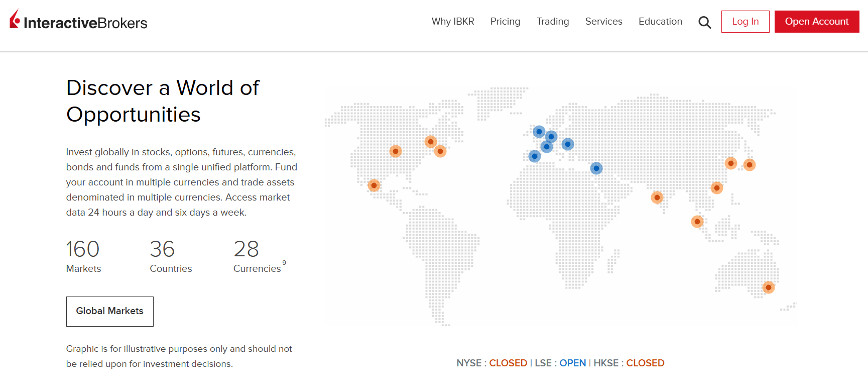The height and width of the screenshot is (392, 868).
Task: Click the 'Discover a World of Opportunities' heading
Action: click(163, 101)
